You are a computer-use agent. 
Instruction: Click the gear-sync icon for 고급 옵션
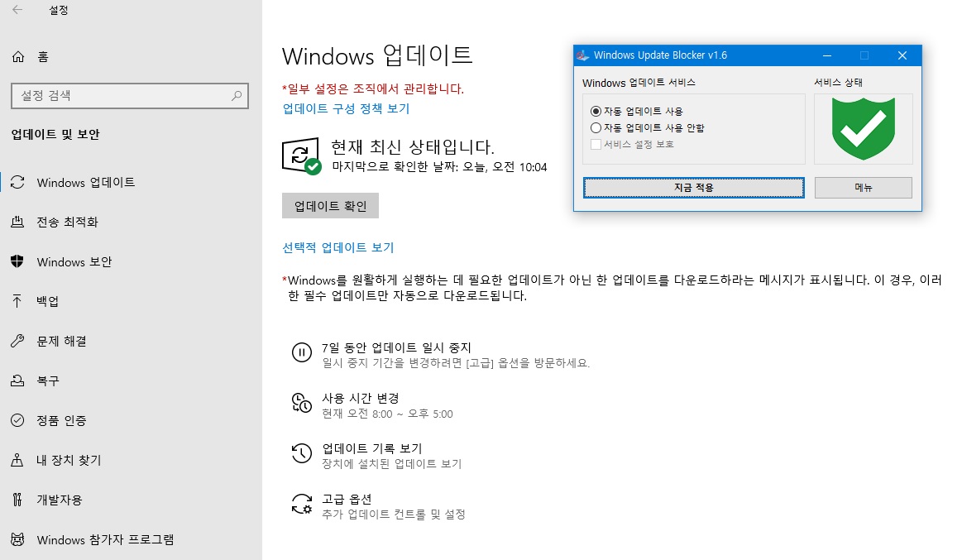pos(301,504)
